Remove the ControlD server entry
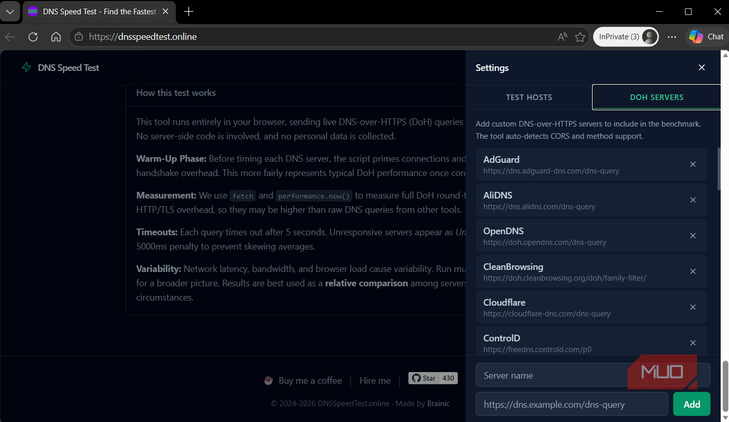This screenshot has height=422, width=729. (693, 343)
